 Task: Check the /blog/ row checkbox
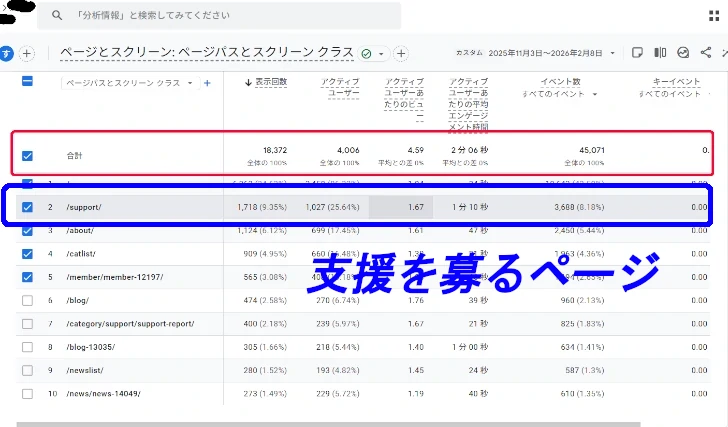27,300
